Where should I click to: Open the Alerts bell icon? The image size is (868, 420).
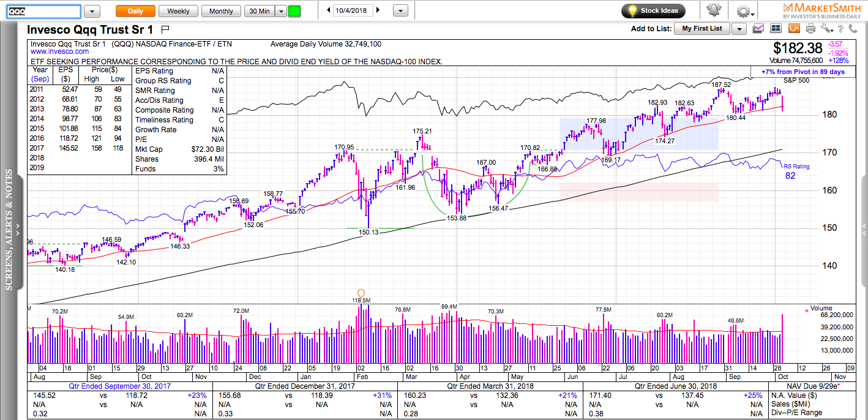[x=713, y=10]
